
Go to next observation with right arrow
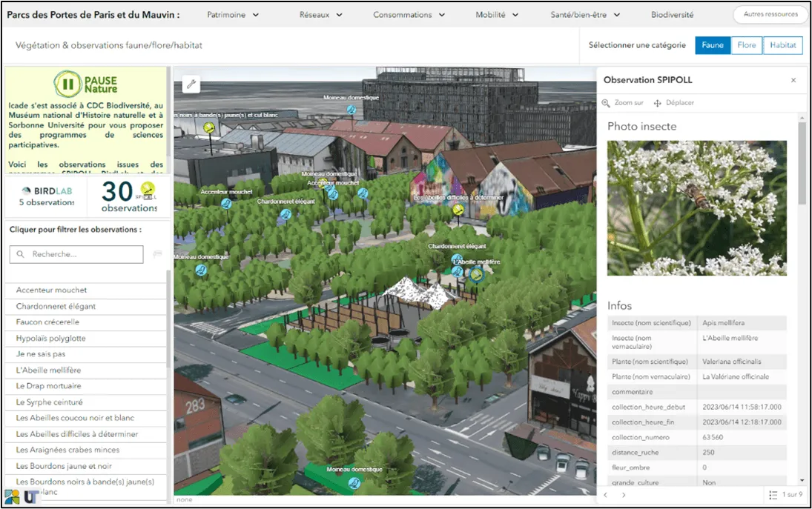[624, 495]
